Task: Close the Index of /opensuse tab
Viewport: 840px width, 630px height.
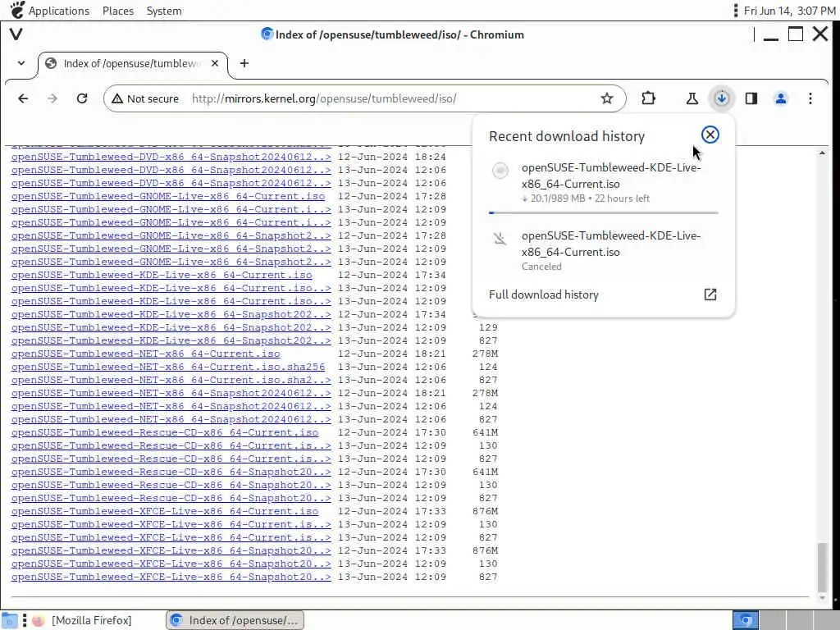Action: (x=215, y=63)
